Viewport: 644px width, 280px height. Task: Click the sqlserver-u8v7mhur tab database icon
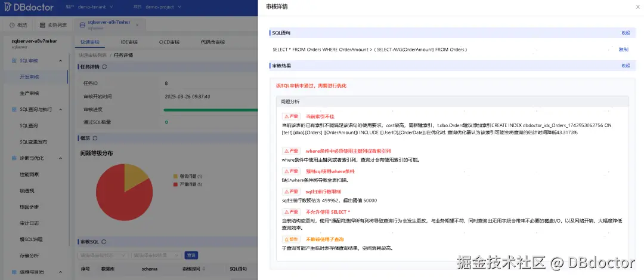point(82,25)
